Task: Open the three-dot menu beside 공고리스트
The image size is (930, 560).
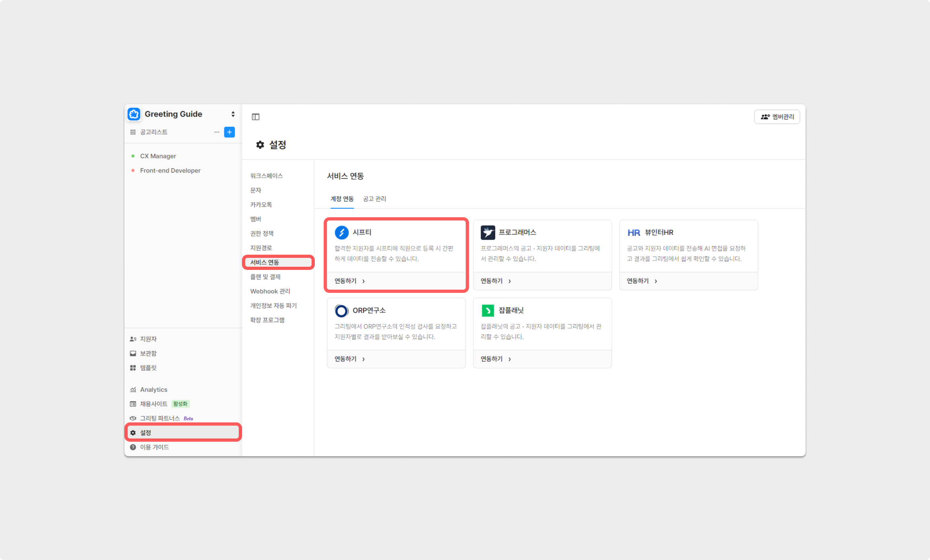Action: tap(217, 132)
